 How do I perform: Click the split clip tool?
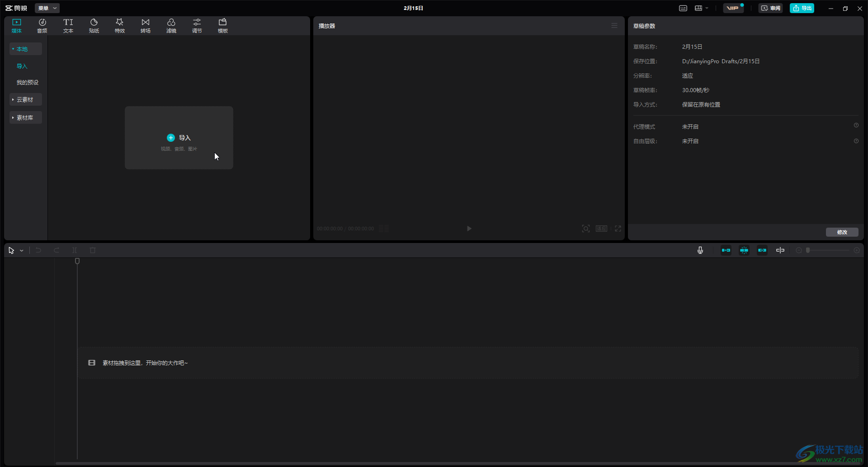[x=75, y=250]
